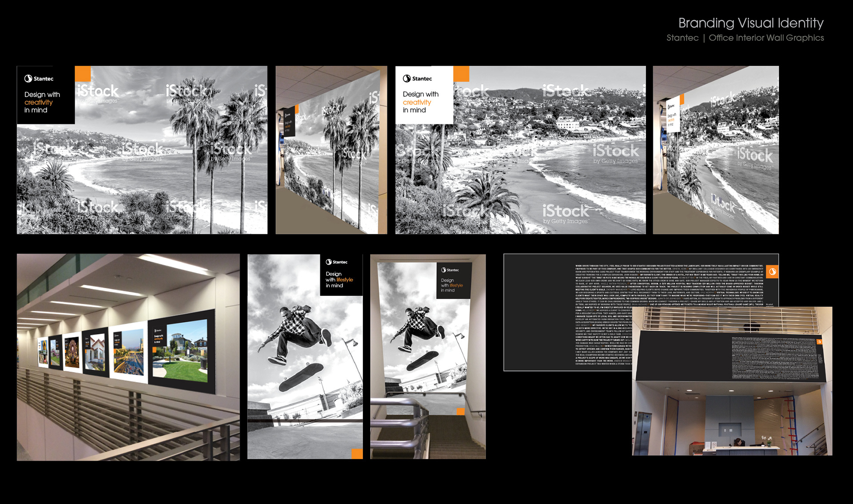Click Office Interior Wall Graphics subtitle
853x504 pixels.
(766, 38)
